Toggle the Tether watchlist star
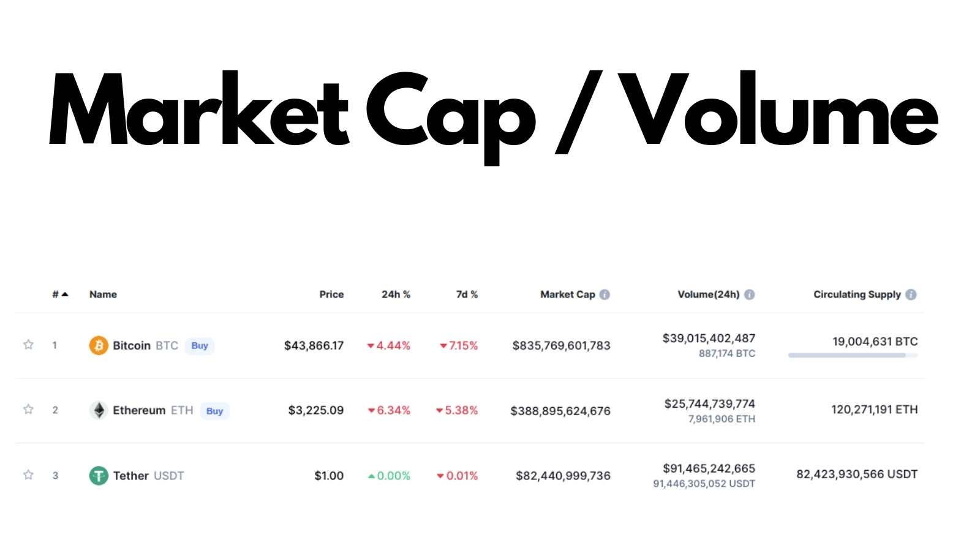Screen dimensions: 980x551 click(28, 475)
